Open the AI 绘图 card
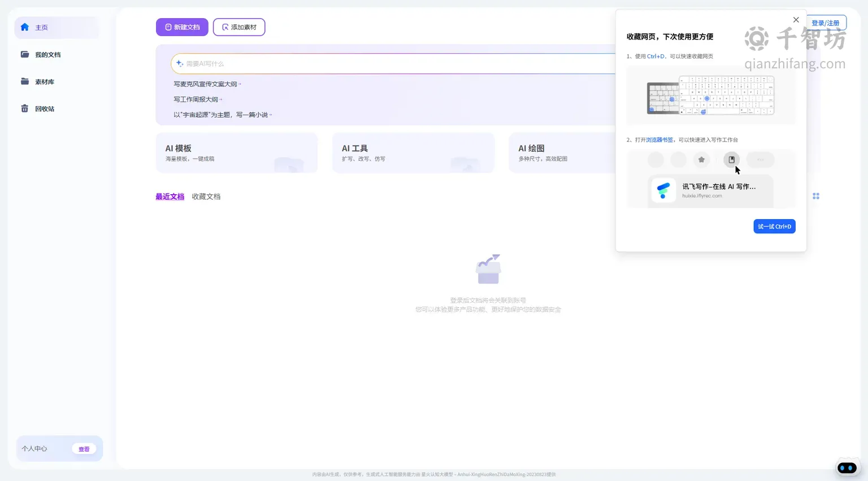This screenshot has height=481, width=868. [563, 153]
